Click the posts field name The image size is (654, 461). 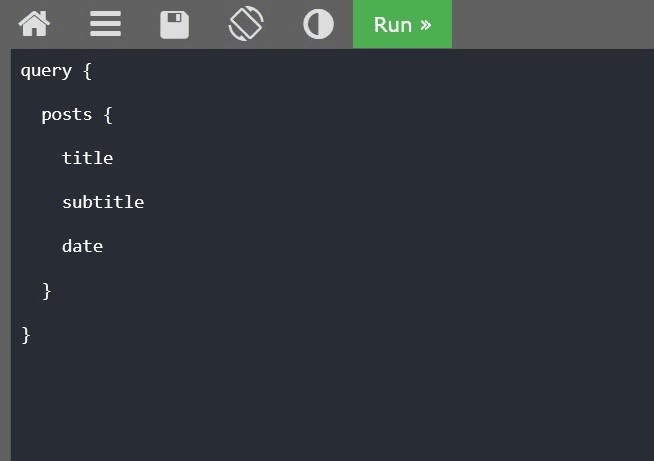(66, 115)
